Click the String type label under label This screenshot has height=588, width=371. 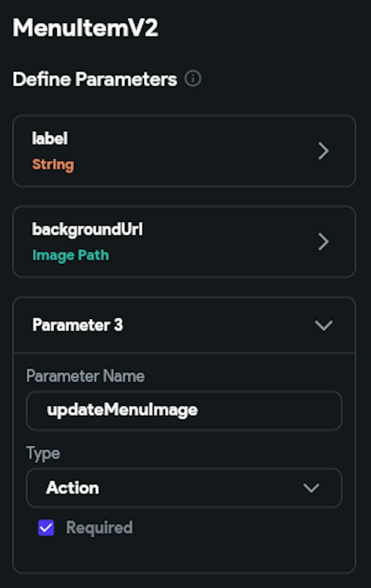tap(53, 165)
